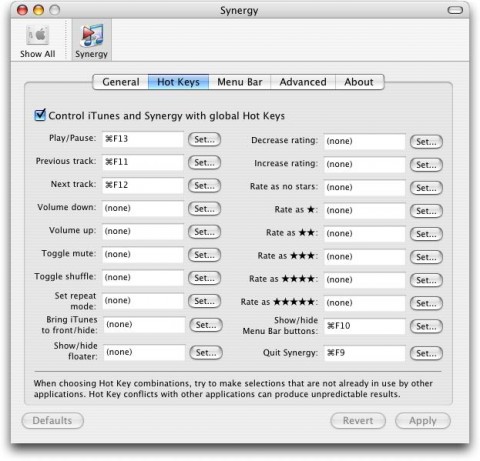Screen dimensions: 480x461
Task: Set the Show/hide floater hot key
Action: 206,353
